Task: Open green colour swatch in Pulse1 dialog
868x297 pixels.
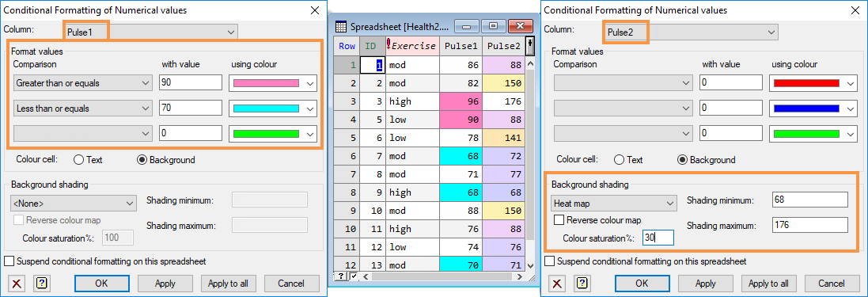Action: coord(273,134)
